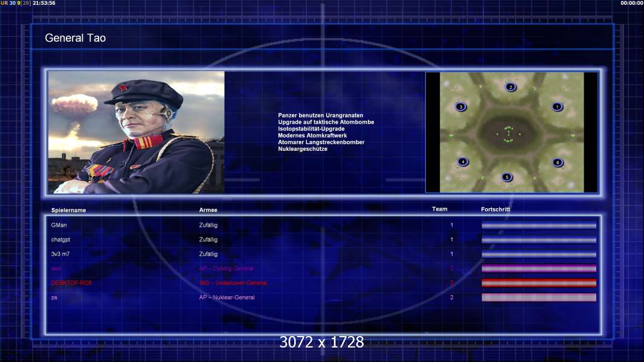Select start position 3 on the map
This screenshot has height=362, width=644.
click(x=461, y=107)
